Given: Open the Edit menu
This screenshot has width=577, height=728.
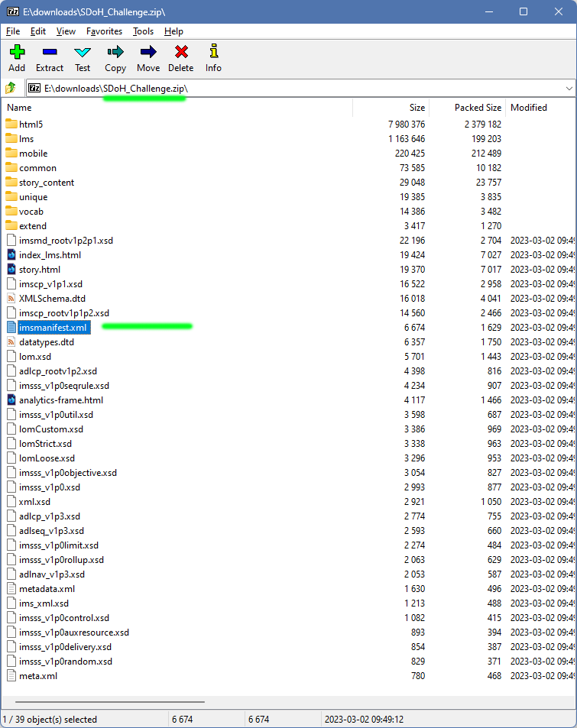Looking at the screenshot, I should pos(38,31).
